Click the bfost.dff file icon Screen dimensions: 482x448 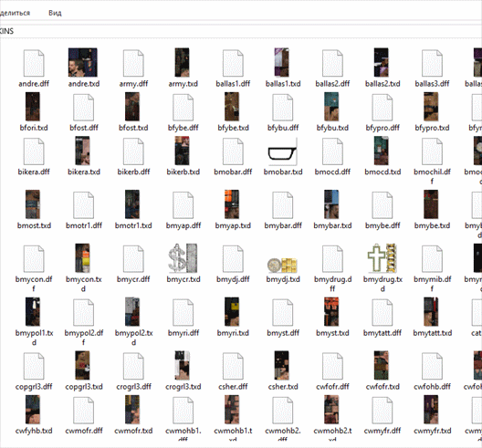[84, 108]
